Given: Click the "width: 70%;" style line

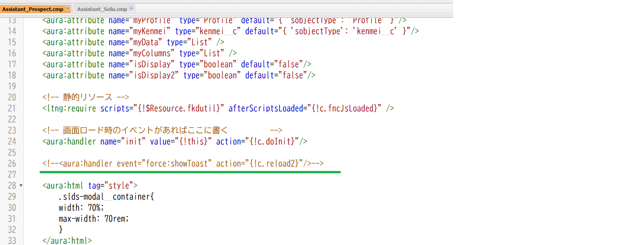Looking at the screenshot, I should point(81,208).
